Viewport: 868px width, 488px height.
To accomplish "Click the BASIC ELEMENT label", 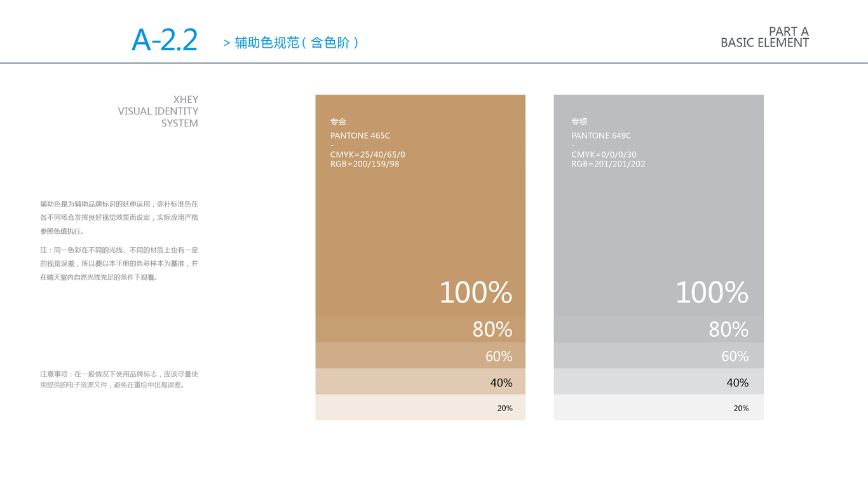I will [x=764, y=43].
